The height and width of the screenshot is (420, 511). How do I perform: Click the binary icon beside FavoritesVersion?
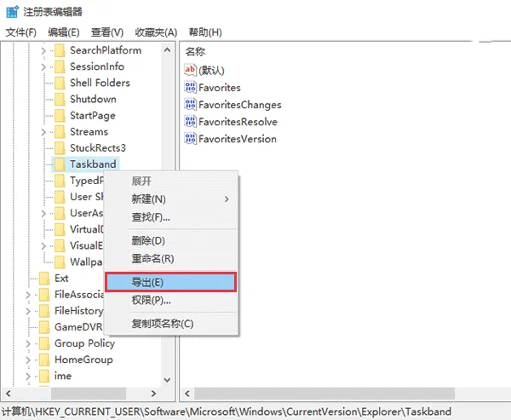click(191, 139)
